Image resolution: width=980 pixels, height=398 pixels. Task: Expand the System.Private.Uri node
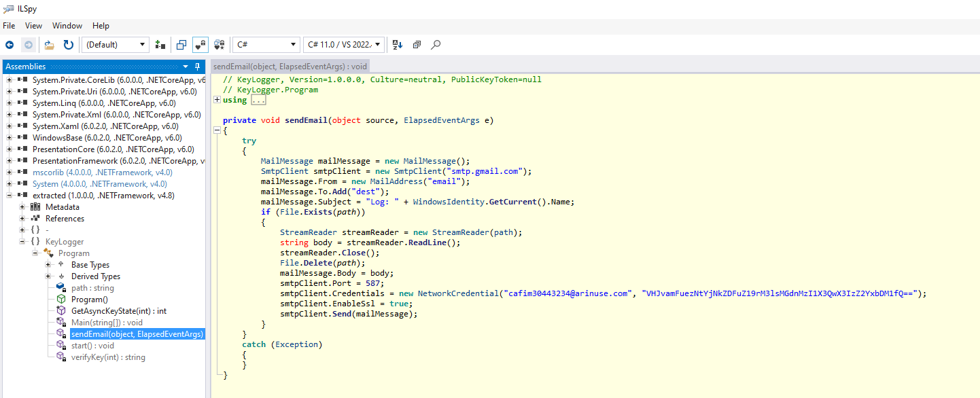point(10,92)
